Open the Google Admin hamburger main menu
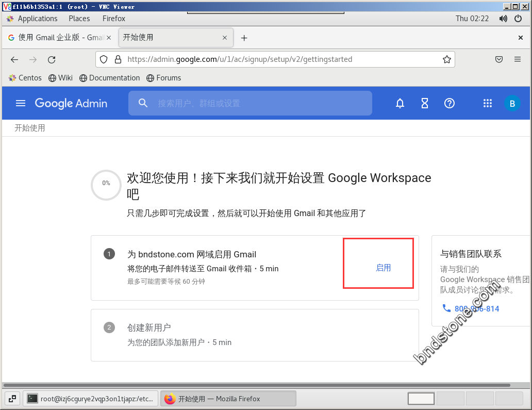The width and height of the screenshot is (532, 410). pyautogui.click(x=21, y=103)
